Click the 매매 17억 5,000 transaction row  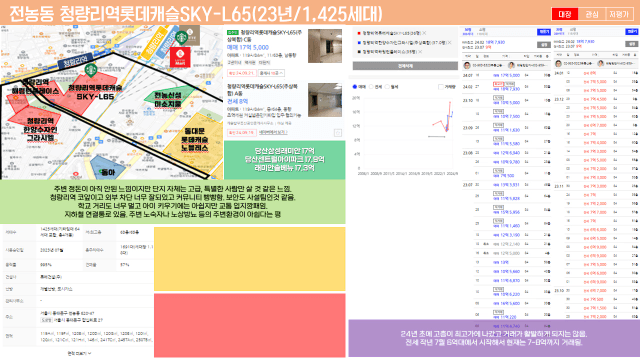click(506, 76)
